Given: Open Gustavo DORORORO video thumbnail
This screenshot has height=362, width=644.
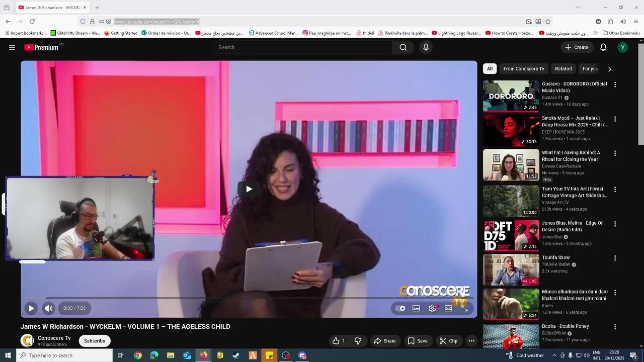Looking at the screenshot, I should [511, 96].
